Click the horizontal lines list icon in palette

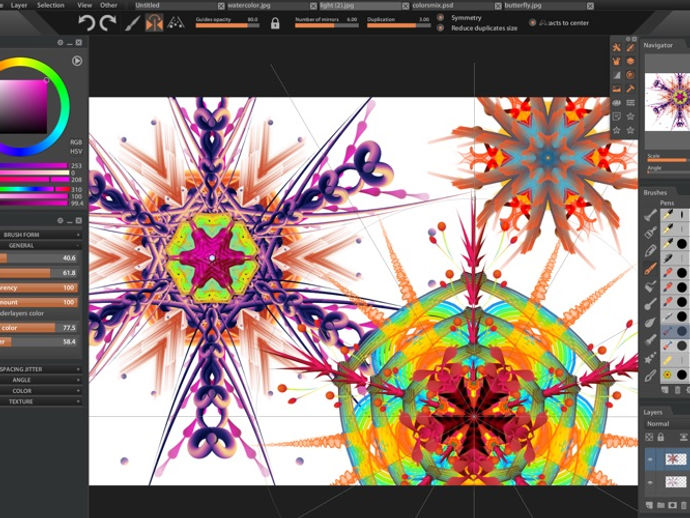click(631, 103)
